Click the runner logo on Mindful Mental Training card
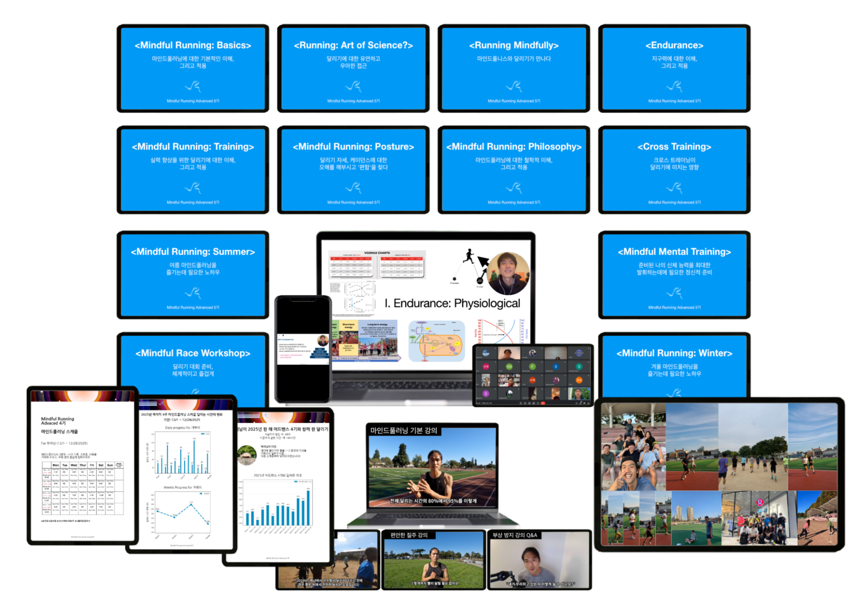868x604 pixels. [x=674, y=292]
